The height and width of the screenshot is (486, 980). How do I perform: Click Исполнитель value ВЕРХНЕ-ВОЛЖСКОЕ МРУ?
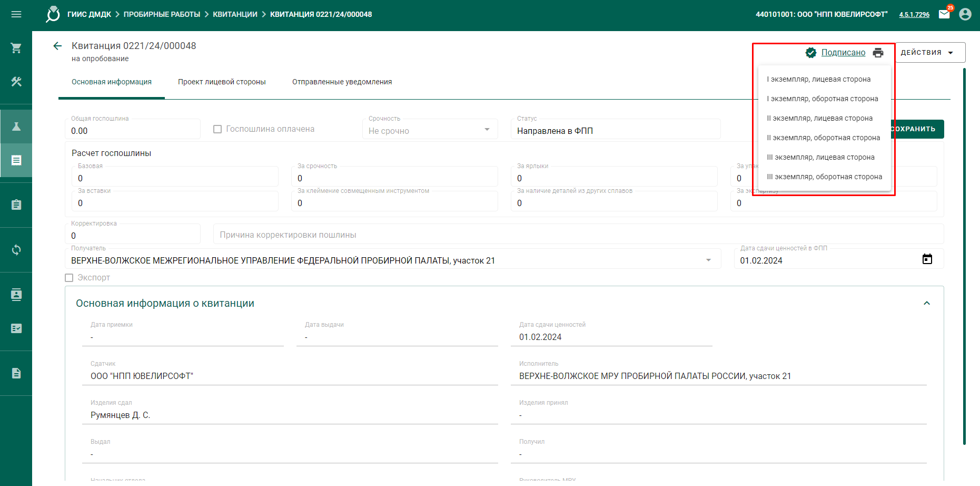655,376
